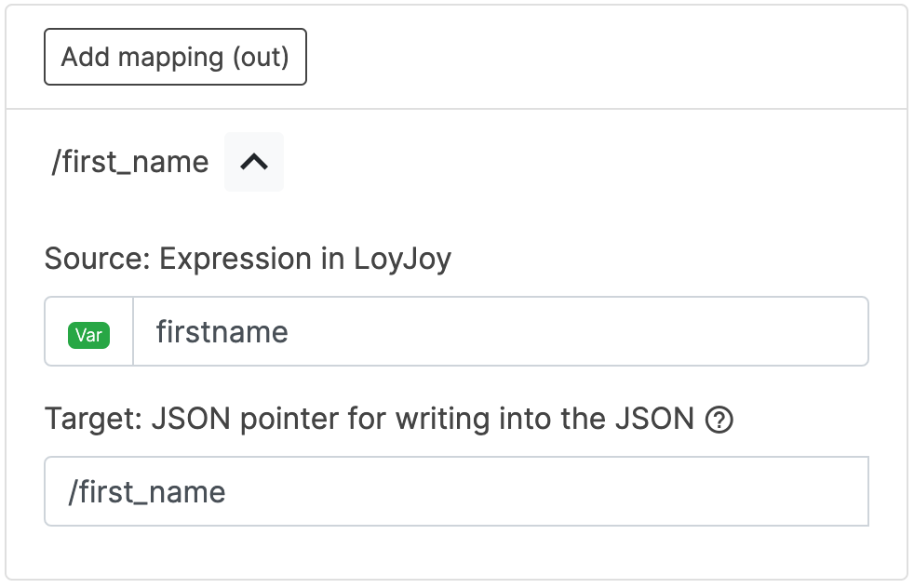Click the /first_name target pointer input
The image size is (914, 588).
(x=456, y=491)
